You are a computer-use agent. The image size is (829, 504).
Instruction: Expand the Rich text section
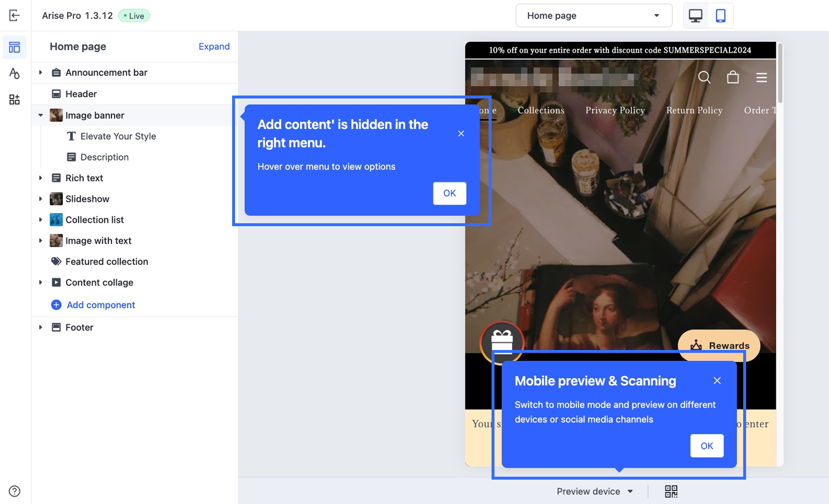tap(40, 178)
